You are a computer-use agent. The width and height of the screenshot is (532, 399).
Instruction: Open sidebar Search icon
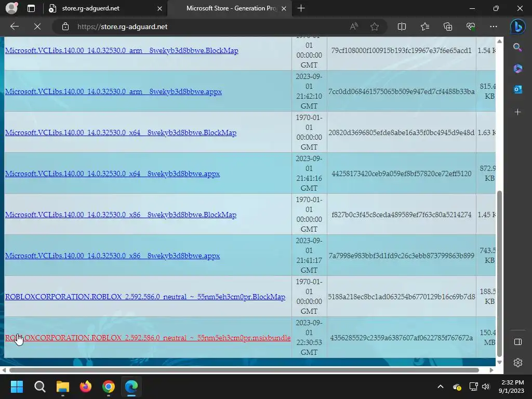[517, 47]
